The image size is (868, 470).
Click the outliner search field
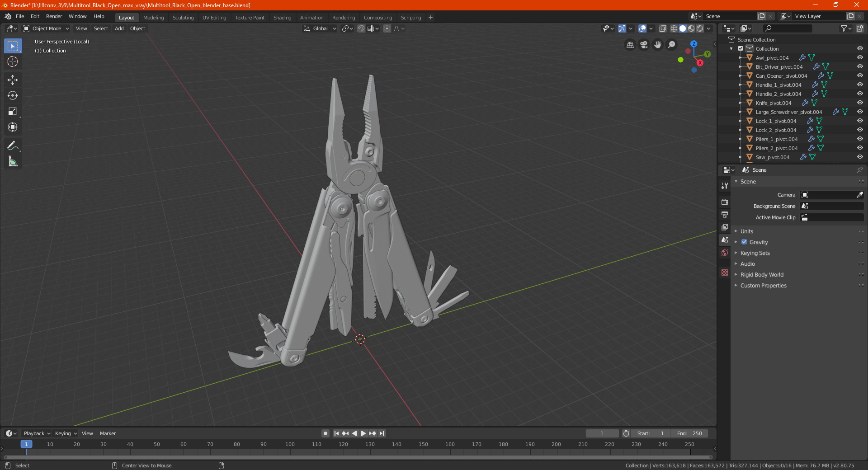pos(787,28)
